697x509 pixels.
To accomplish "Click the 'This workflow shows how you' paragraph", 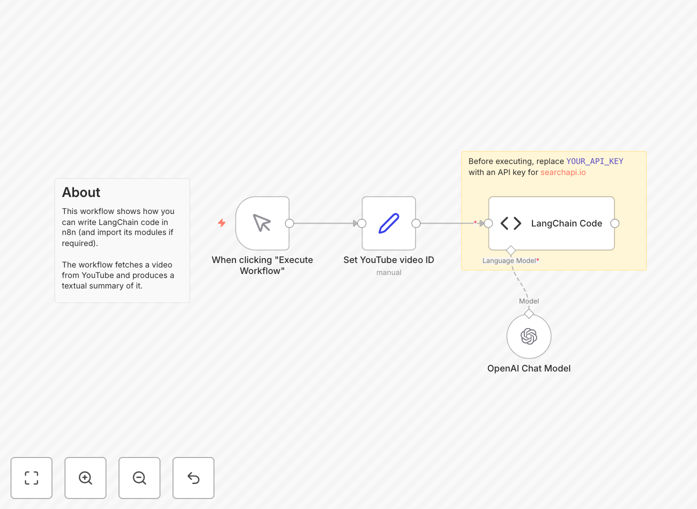I will [x=118, y=227].
